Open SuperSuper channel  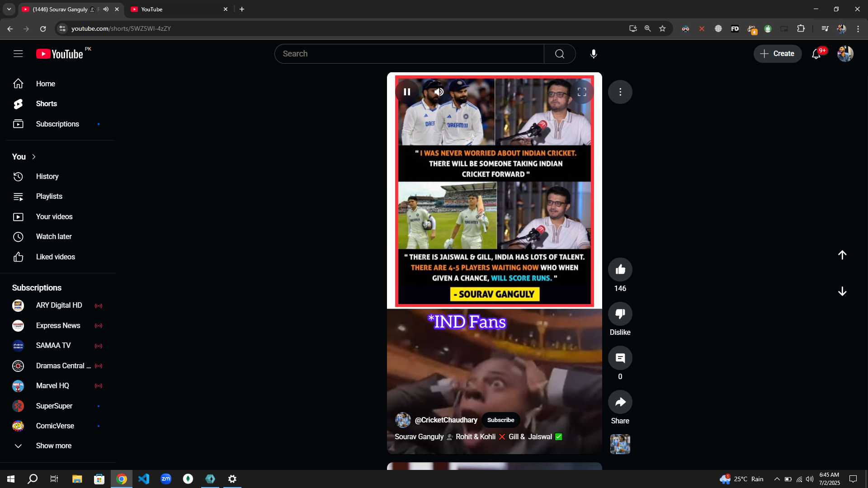58,406
